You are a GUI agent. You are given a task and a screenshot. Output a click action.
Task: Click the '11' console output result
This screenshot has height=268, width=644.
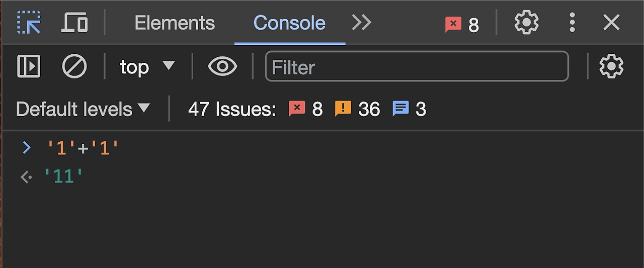point(63,176)
